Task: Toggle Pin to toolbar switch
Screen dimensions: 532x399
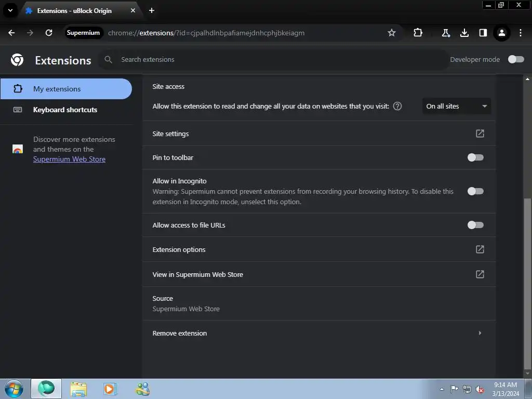Action: click(475, 157)
